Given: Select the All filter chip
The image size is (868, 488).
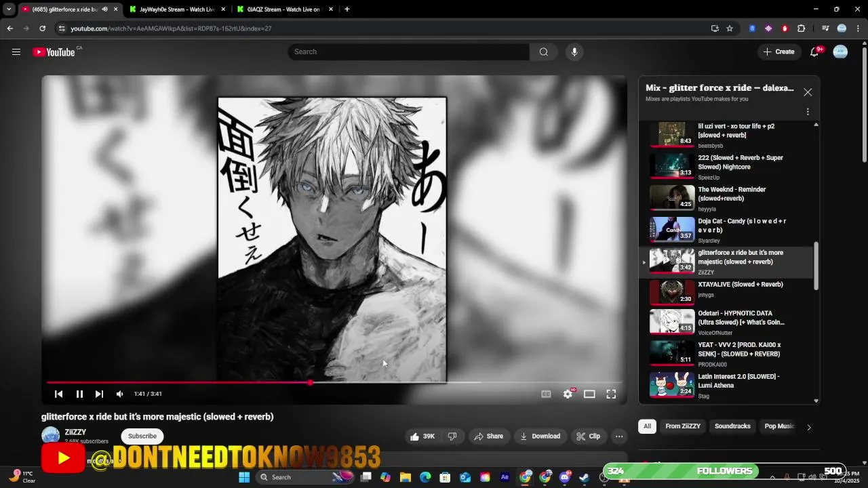Looking at the screenshot, I should click(x=647, y=426).
